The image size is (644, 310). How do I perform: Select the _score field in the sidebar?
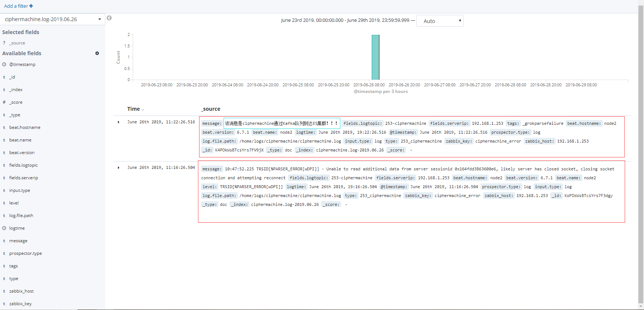pos(16,102)
